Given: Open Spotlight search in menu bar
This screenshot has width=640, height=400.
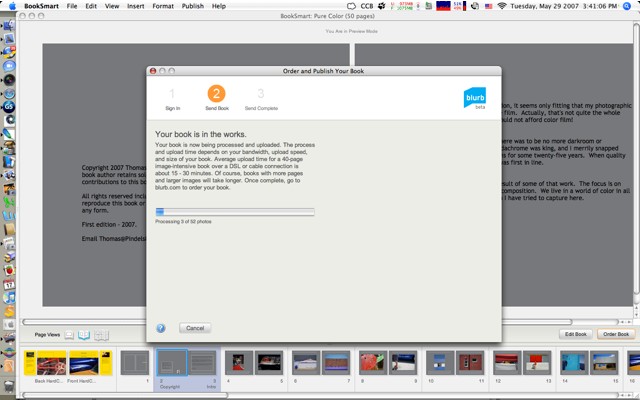Looking at the screenshot, I should coord(627,6).
